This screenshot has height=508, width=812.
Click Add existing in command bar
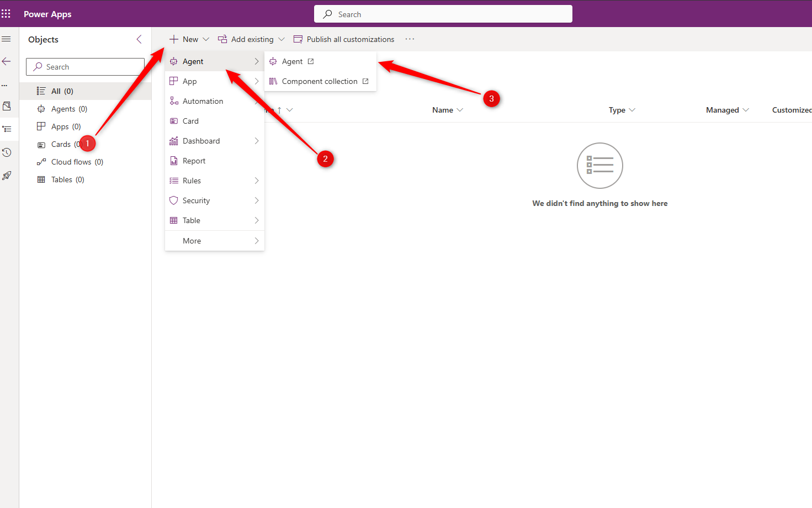pyautogui.click(x=246, y=39)
